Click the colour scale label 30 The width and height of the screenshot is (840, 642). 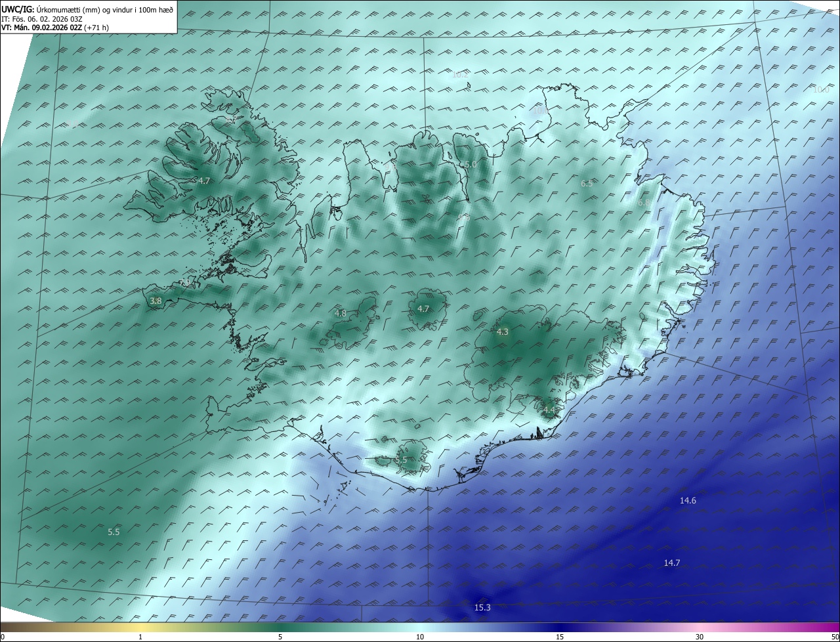point(700,637)
